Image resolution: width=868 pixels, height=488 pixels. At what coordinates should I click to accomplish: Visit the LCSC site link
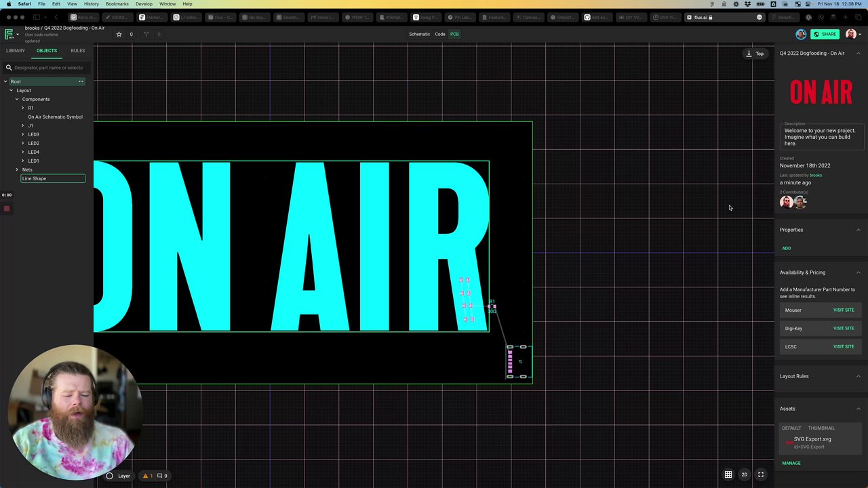pyautogui.click(x=844, y=347)
